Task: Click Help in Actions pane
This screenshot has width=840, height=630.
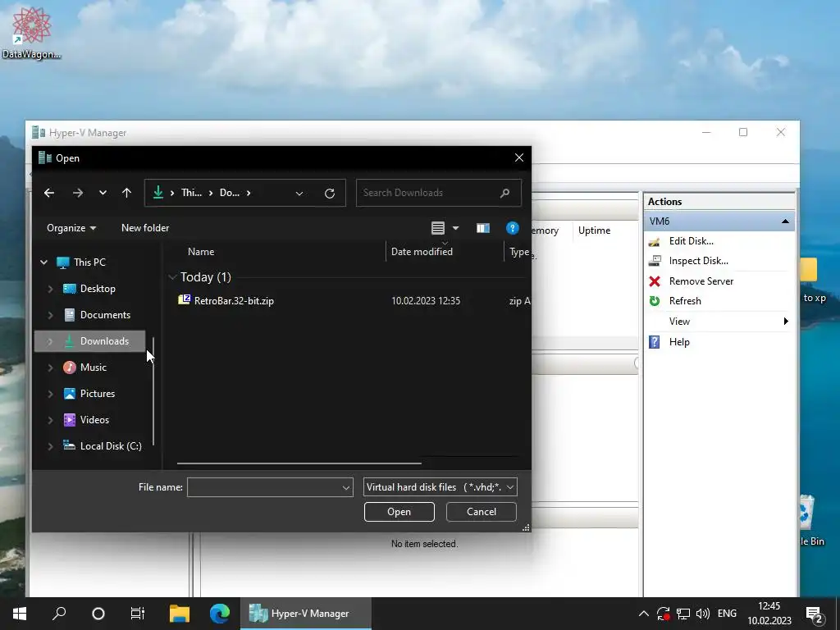Action: tap(678, 342)
